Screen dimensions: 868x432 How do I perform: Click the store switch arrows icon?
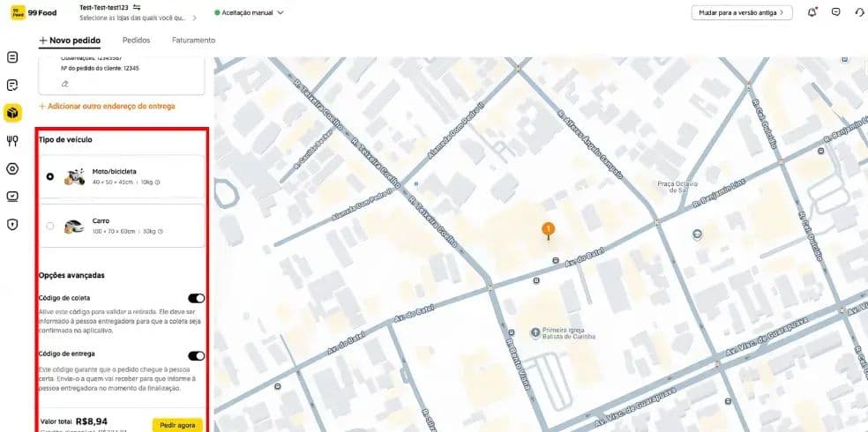click(137, 8)
